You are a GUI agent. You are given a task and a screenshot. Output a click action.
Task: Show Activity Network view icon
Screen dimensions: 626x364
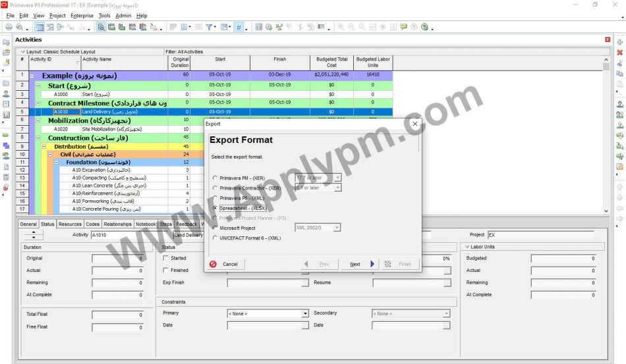coord(60,27)
